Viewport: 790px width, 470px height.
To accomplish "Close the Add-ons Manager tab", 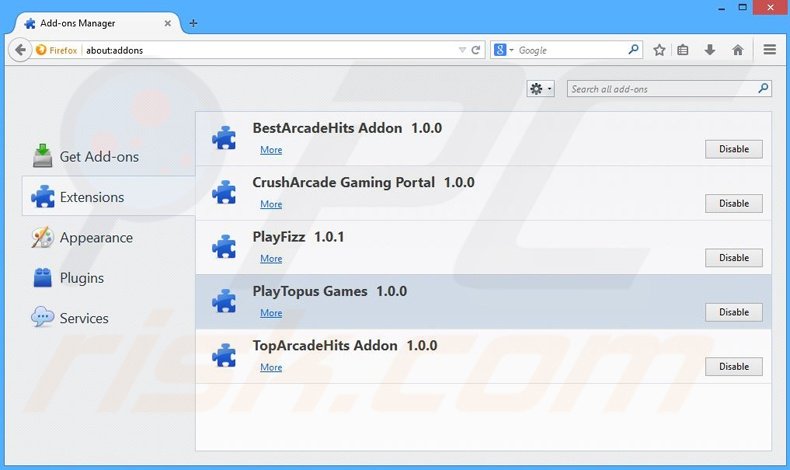I will [168, 23].
